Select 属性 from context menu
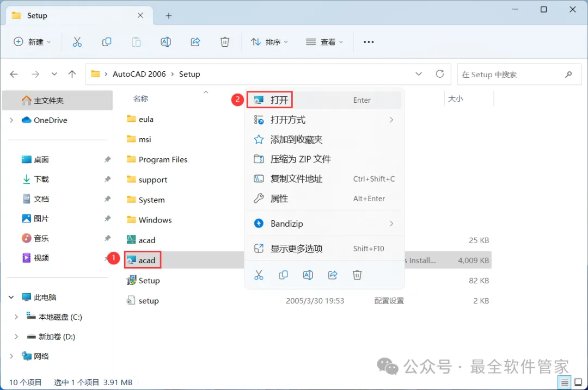The height and width of the screenshot is (390, 588). click(324, 199)
